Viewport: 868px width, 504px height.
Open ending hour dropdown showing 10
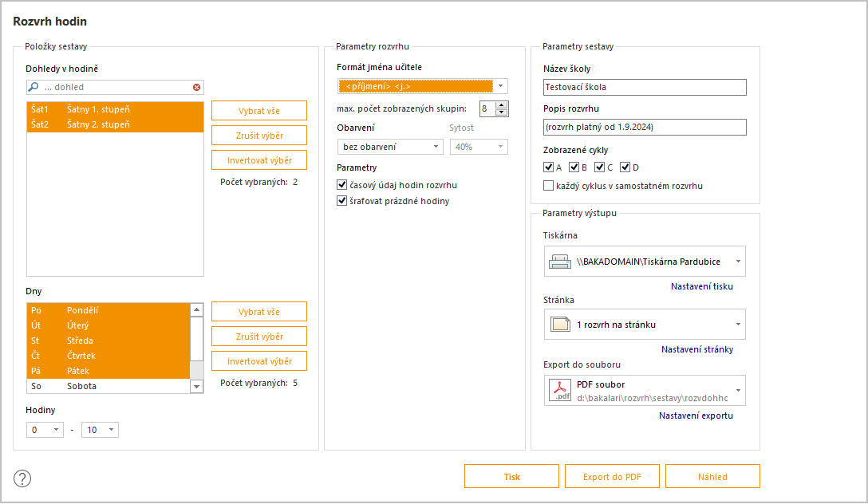(x=100, y=430)
